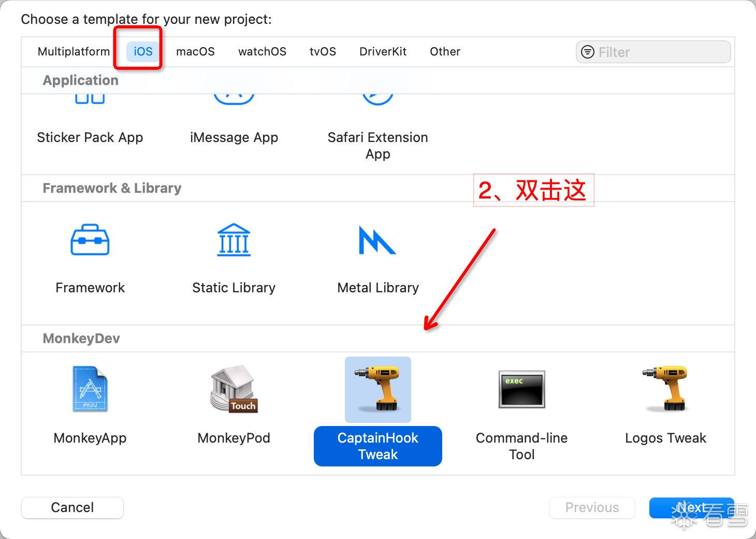756x539 pixels.
Task: Click the filter icon in the search field
Action: tap(588, 52)
